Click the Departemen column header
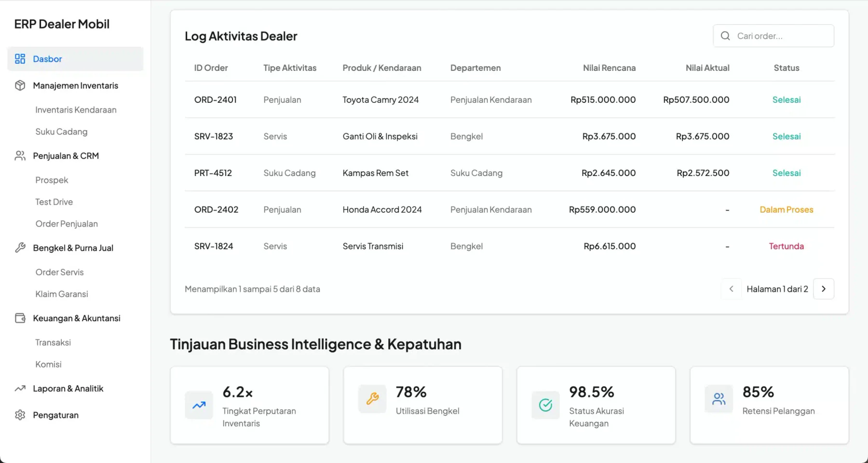This screenshot has width=868, height=463. [x=475, y=68]
